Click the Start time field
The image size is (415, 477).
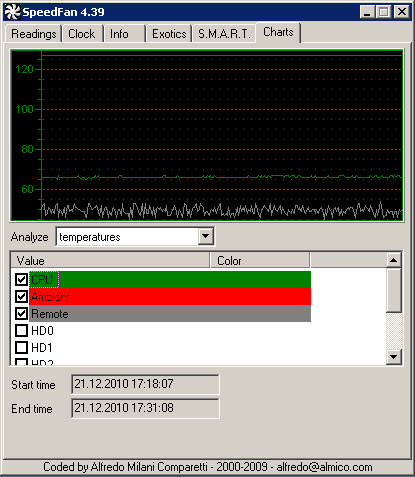click(x=145, y=384)
